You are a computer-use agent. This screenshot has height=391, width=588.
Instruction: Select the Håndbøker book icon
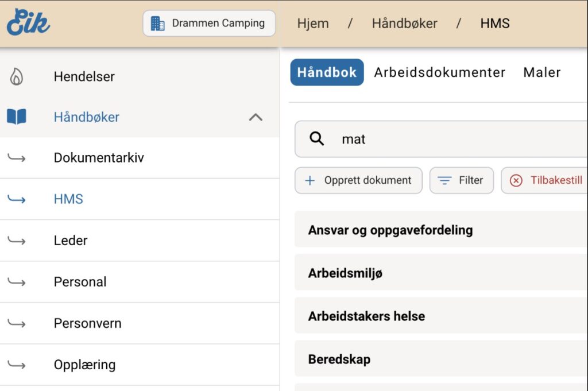pyautogui.click(x=17, y=117)
